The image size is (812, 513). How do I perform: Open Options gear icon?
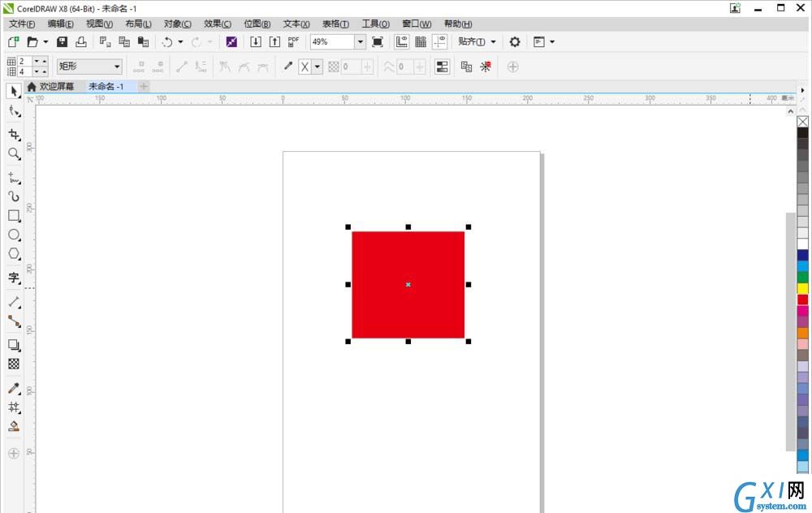click(515, 42)
